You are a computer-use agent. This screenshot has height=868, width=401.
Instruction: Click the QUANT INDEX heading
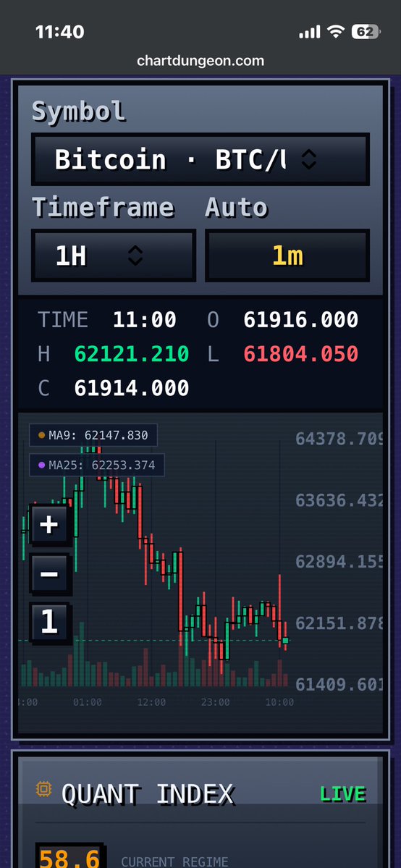point(148,794)
